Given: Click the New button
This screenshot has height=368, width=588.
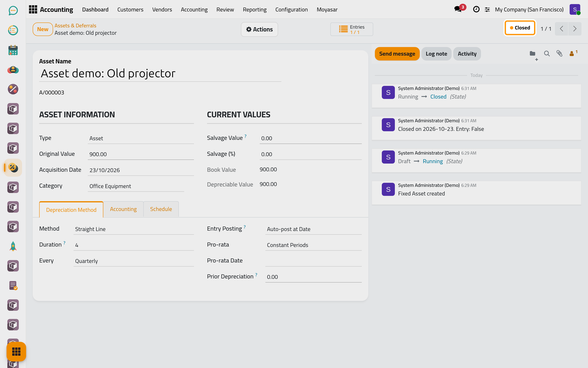Looking at the screenshot, I should [43, 29].
